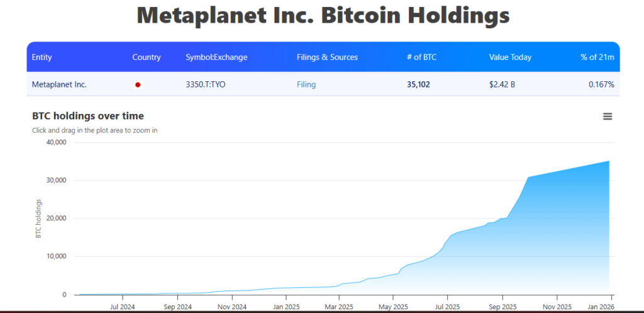
Task: Click the Filings & Sources header
Action: pos(327,57)
